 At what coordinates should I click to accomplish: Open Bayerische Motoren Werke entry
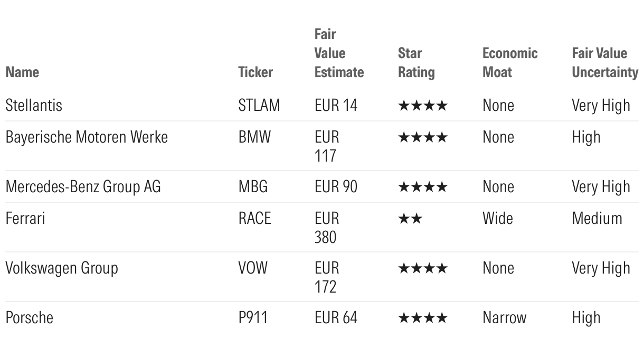pos(87,137)
